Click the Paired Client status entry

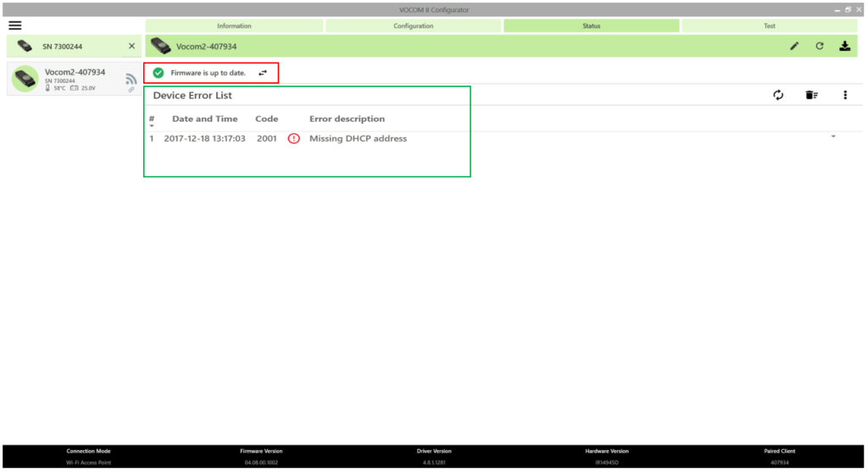click(x=780, y=457)
